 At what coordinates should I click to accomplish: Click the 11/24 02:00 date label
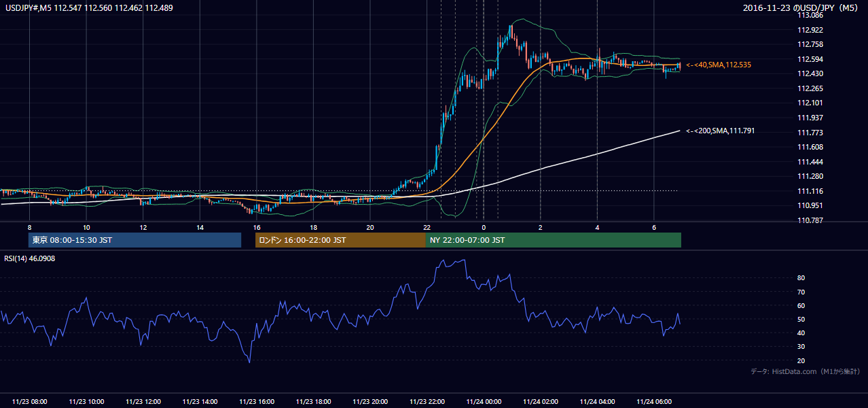[x=540, y=402]
